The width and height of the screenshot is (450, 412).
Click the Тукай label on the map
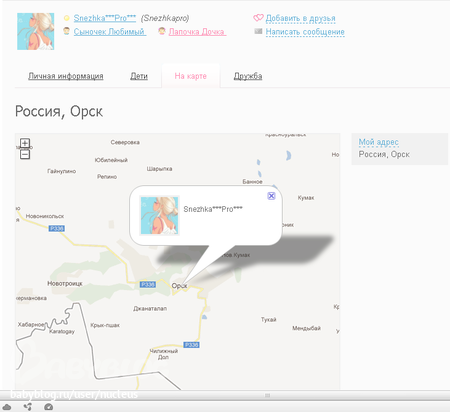coord(268,320)
